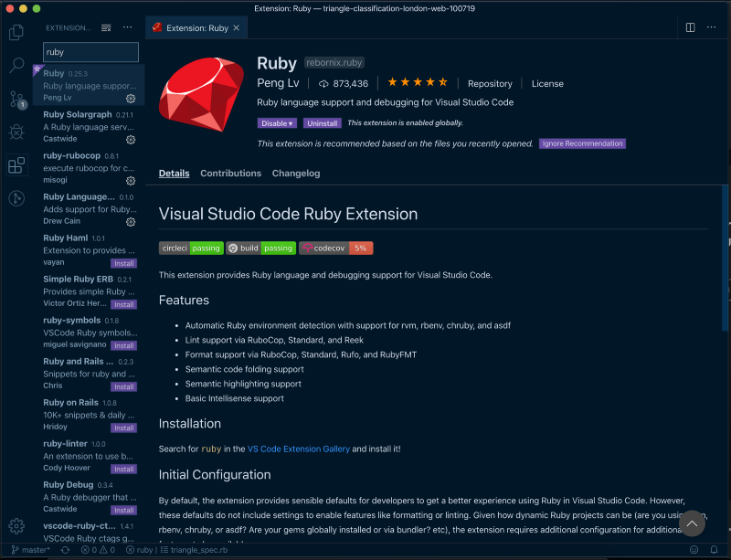
Task: Click the split editor icon
Action: pos(691,27)
